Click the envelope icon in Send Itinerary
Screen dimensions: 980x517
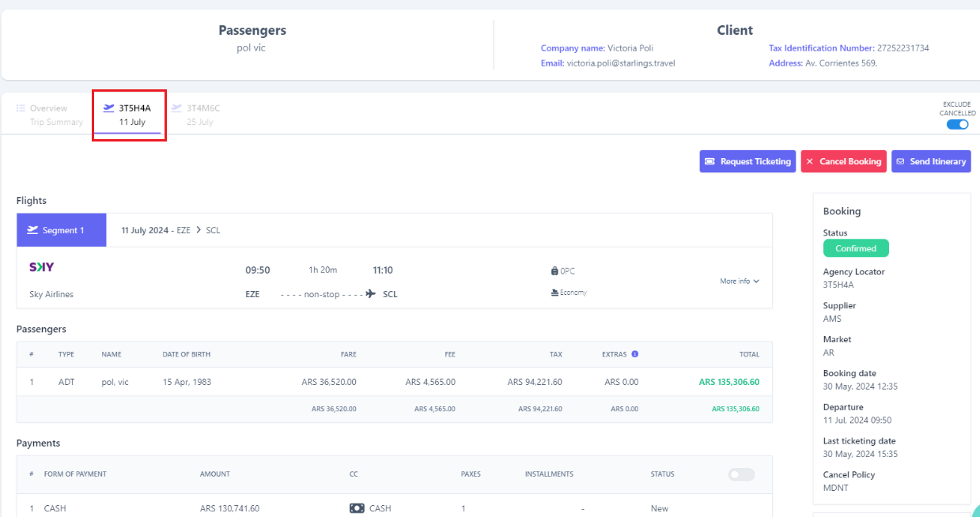899,161
